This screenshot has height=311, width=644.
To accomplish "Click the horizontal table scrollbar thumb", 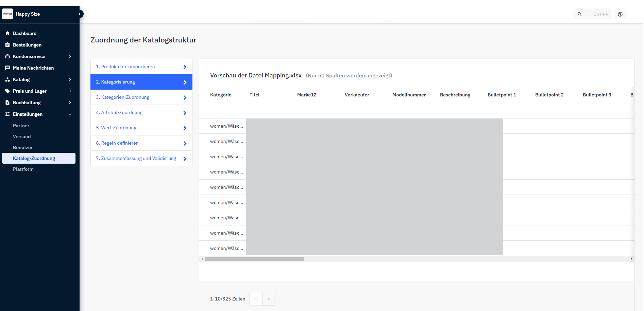I will click(254, 259).
